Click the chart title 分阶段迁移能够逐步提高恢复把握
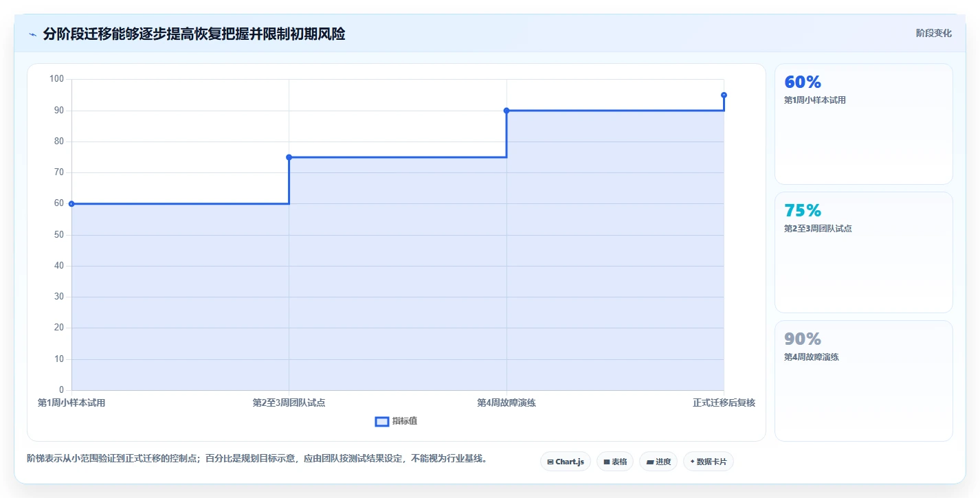The width and height of the screenshot is (980, 498). point(194,34)
